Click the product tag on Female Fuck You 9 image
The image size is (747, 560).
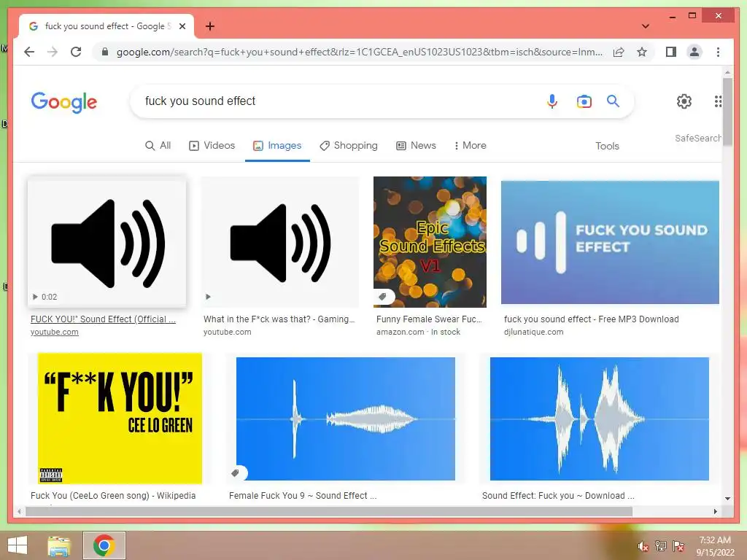coord(236,472)
